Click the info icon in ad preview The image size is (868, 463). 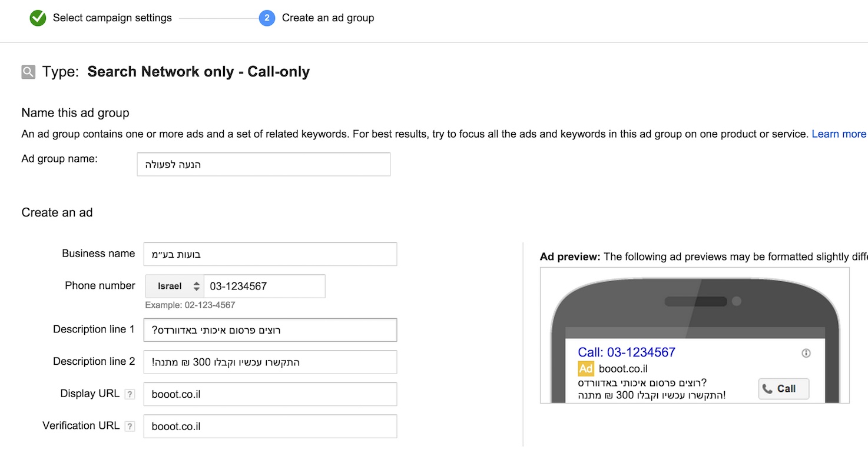click(x=806, y=353)
